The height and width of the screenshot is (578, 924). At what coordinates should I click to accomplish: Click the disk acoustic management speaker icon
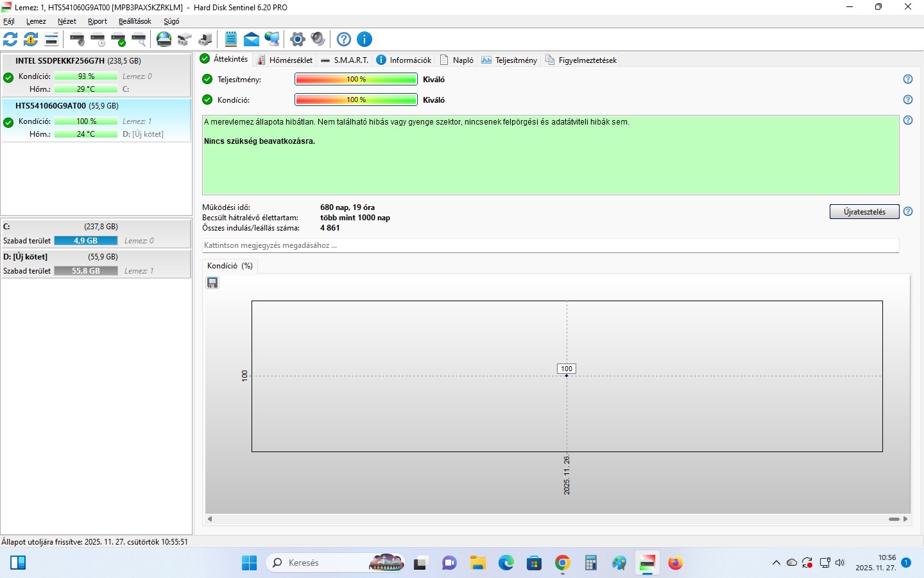point(77,39)
